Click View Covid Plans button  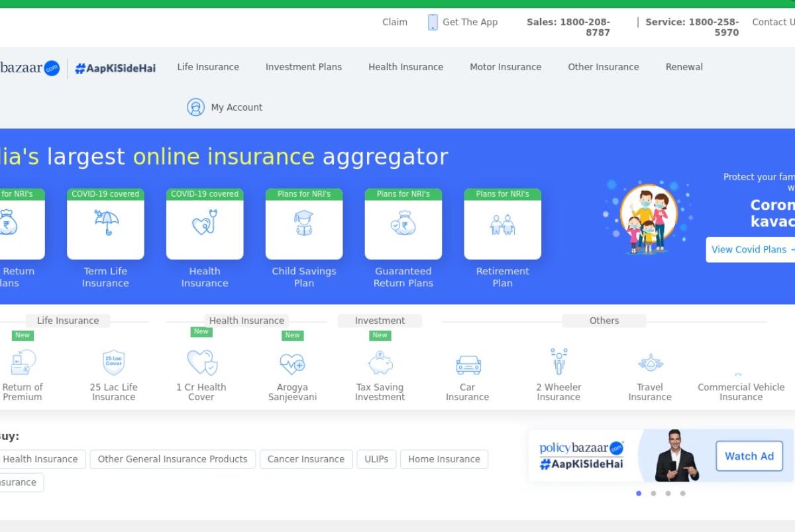[x=751, y=250]
